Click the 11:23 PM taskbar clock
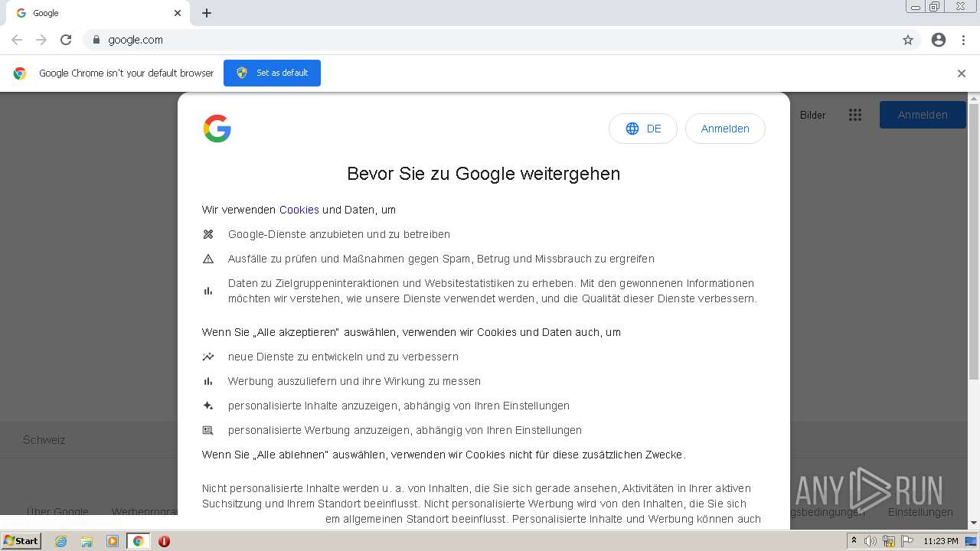Screen dimensions: 980x551 pos(941,541)
